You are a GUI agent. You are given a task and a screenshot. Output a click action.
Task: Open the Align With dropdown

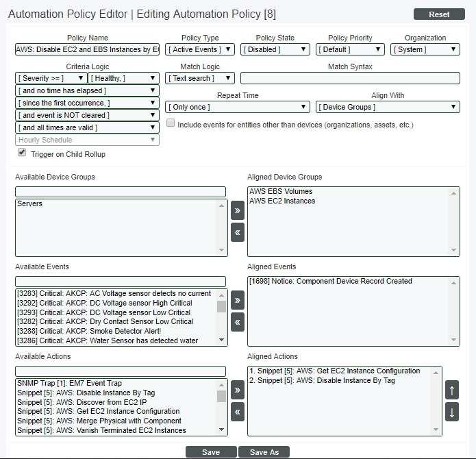coord(388,107)
